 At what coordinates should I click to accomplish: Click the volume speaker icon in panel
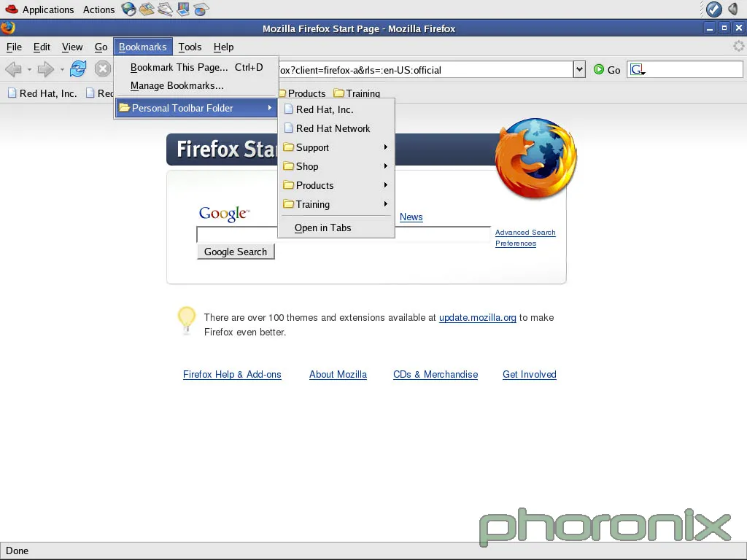[x=733, y=9]
